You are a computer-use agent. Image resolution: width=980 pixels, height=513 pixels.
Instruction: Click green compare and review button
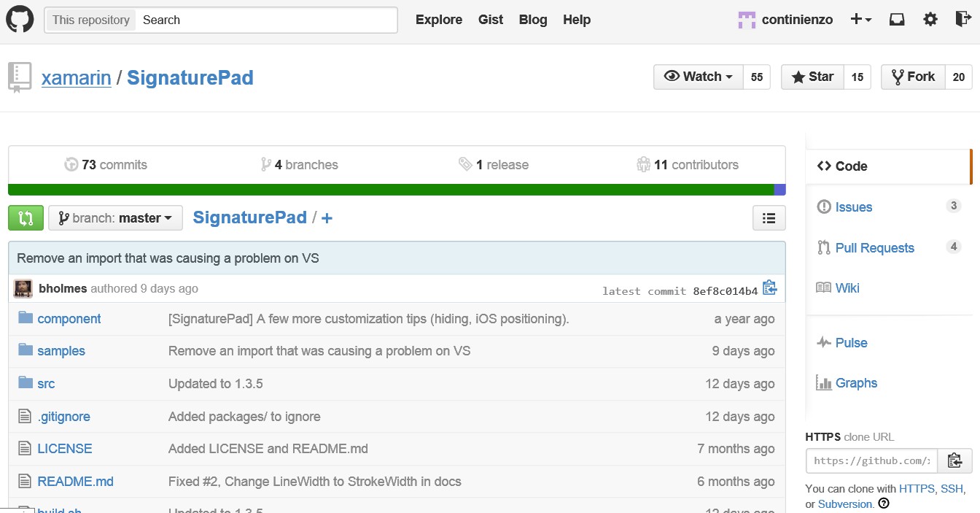tap(26, 217)
